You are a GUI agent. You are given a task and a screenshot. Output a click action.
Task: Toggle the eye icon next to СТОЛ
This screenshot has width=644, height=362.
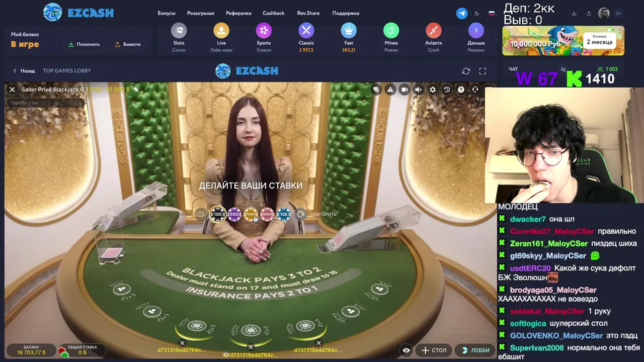click(407, 350)
